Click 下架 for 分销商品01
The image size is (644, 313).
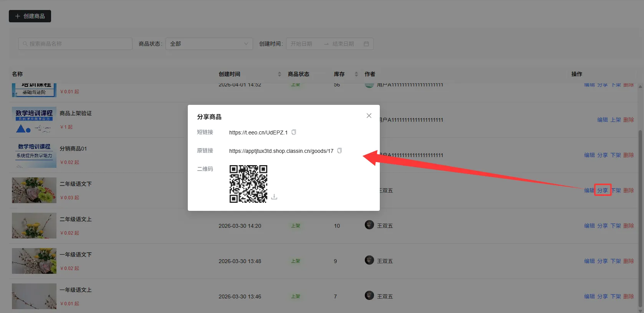616,155
